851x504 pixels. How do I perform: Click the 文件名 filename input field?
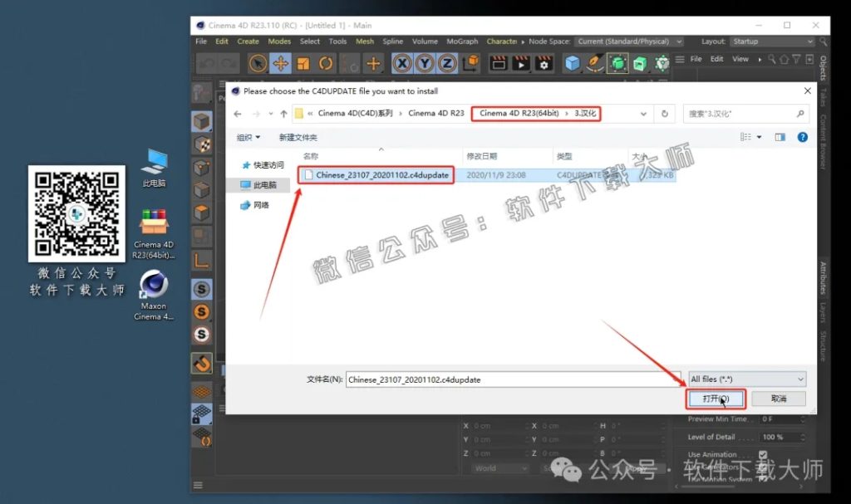511,379
